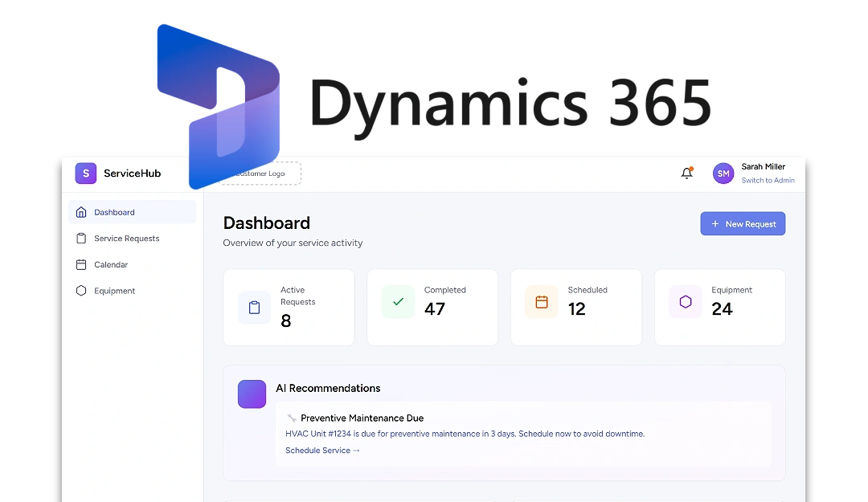Open Service Requests from the sidebar
The height and width of the screenshot is (502, 868).
(x=127, y=238)
